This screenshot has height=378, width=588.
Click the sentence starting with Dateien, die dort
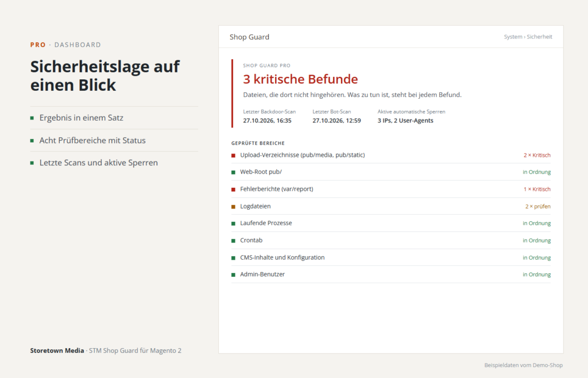point(352,95)
